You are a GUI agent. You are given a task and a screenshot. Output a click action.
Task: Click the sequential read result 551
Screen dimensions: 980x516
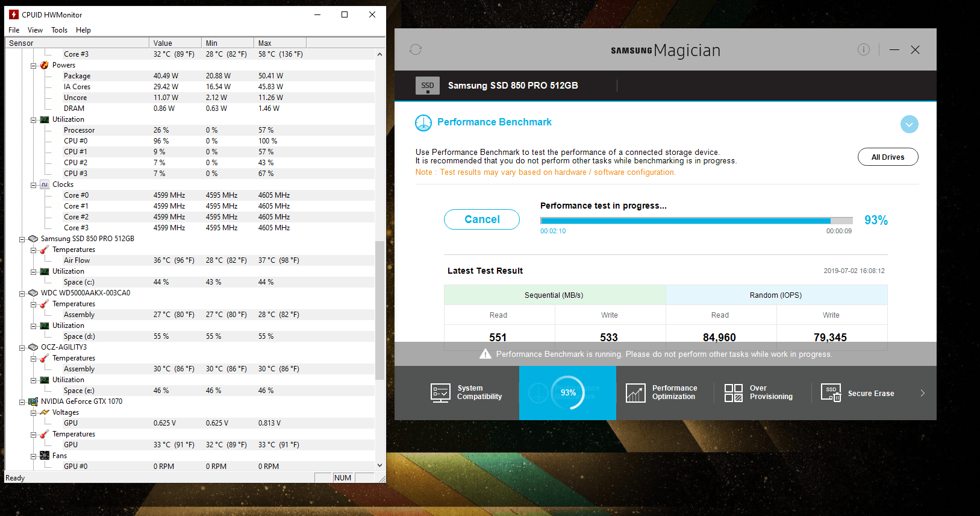[x=498, y=337]
